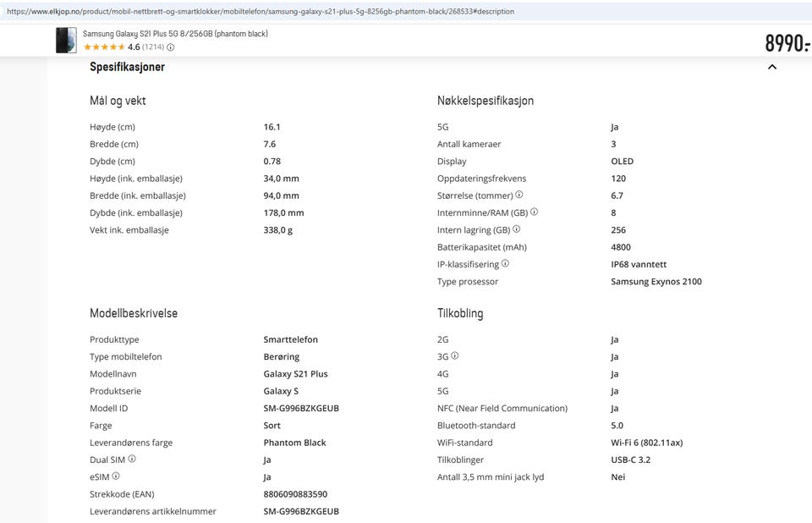Click the mini jack value Nei

click(617, 476)
